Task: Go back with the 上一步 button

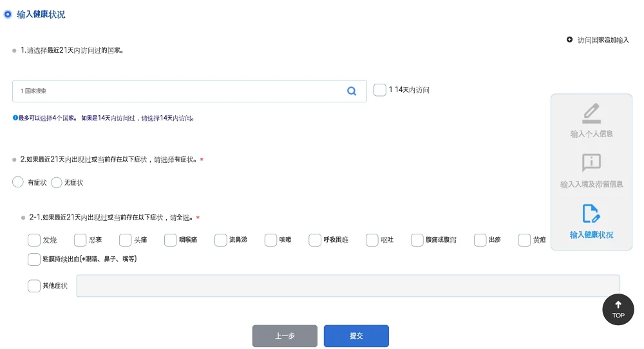Action: coord(285,336)
